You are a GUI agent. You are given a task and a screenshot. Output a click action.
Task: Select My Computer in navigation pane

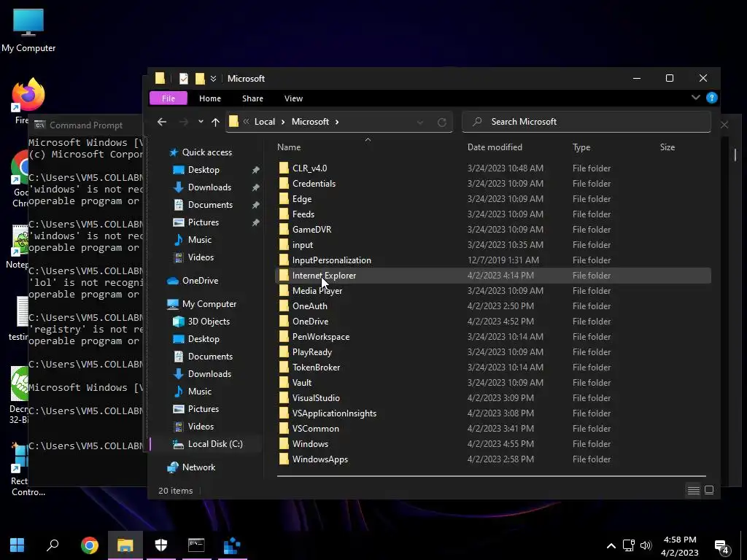[201, 304]
